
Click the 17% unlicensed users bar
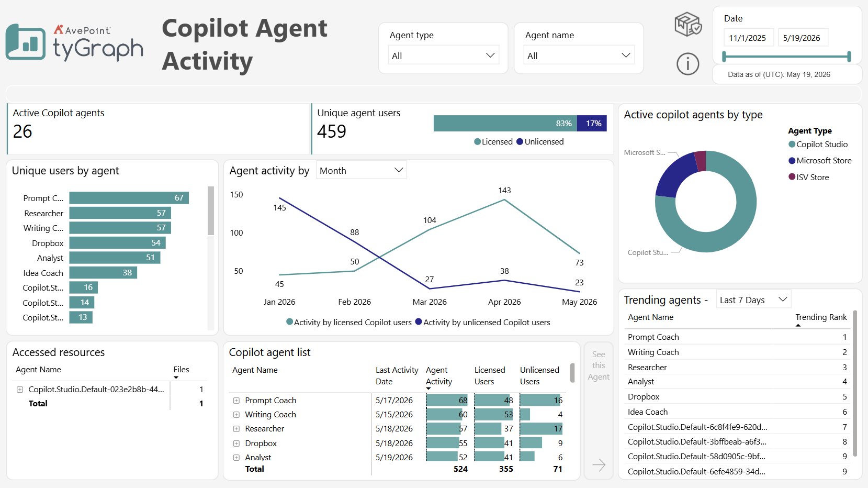pyautogui.click(x=592, y=124)
